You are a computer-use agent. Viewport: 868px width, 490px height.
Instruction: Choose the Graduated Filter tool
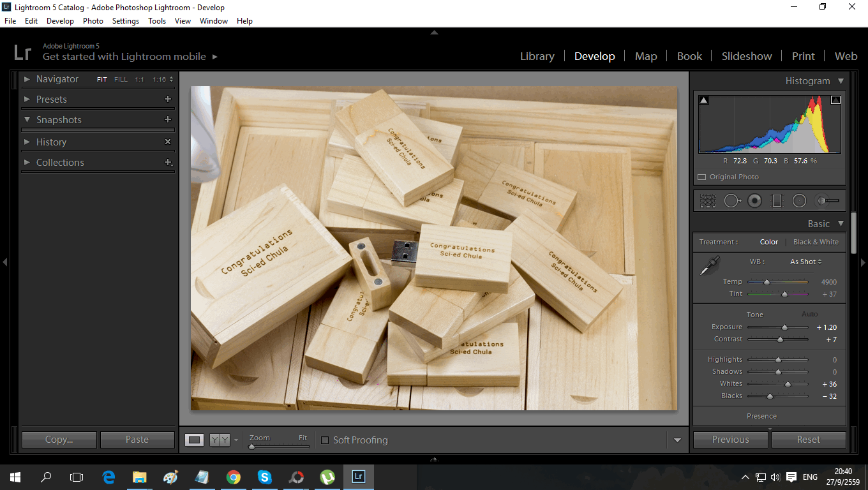777,201
